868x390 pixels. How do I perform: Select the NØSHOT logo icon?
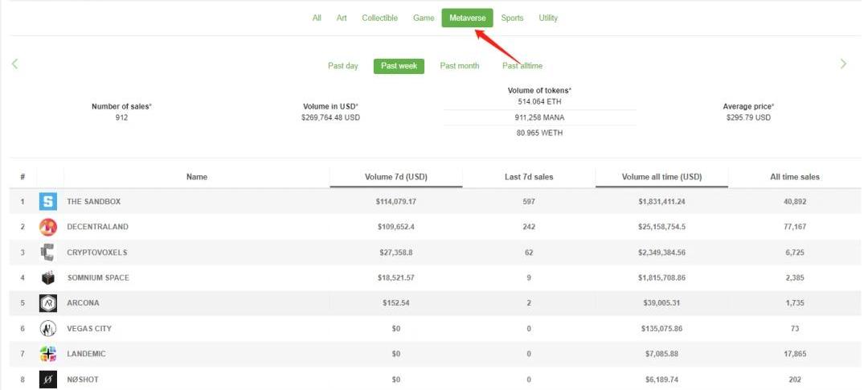(48, 380)
